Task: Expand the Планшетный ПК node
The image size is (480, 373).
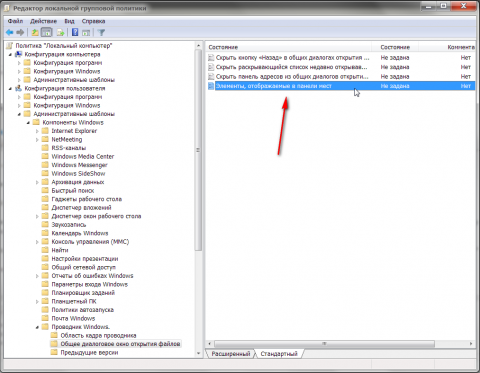Action: pyautogui.click(x=37, y=301)
